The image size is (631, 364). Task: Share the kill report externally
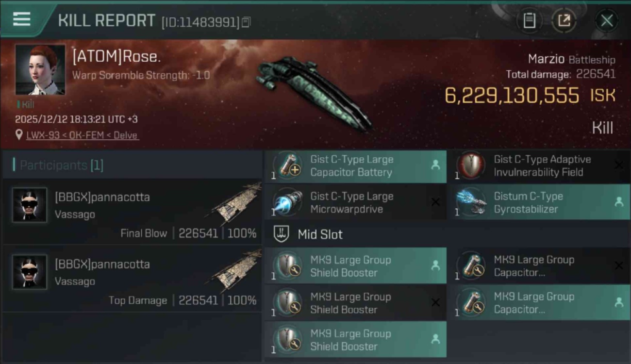[564, 20]
